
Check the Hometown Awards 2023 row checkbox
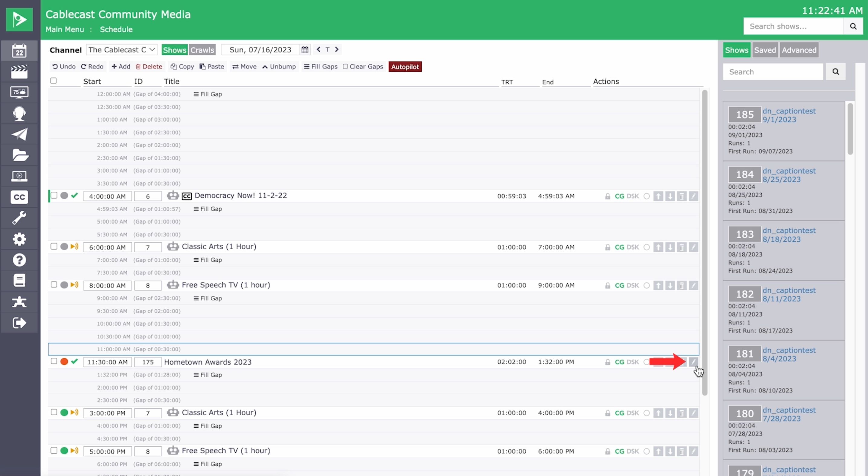click(x=54, y=361)
